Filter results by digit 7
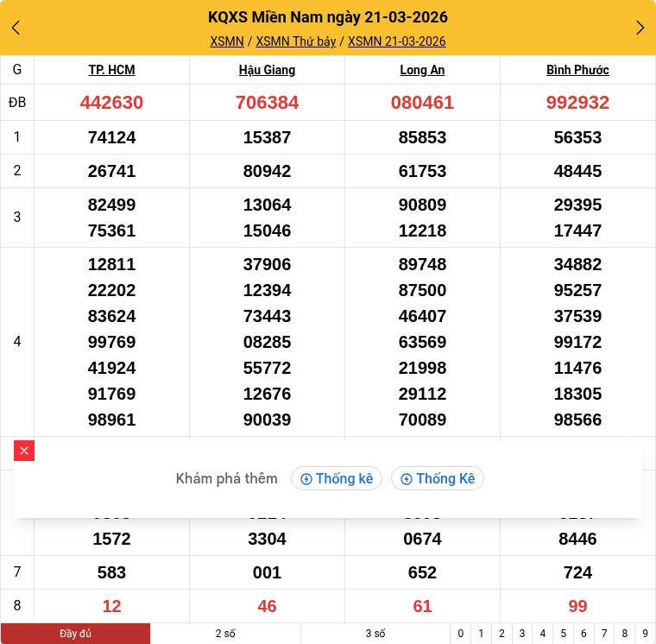Image resolution: width=656 pixels, height=644 pixels. (x=604, y=634)
